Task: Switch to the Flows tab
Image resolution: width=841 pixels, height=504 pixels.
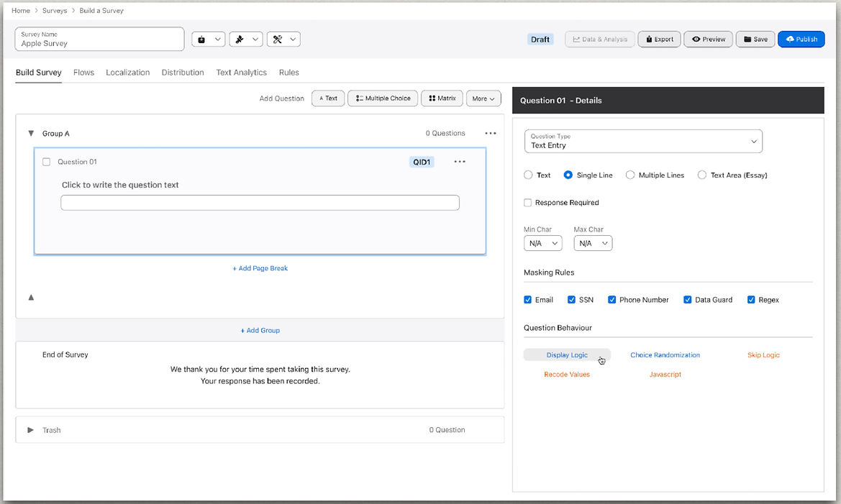Action: (83, 73)
